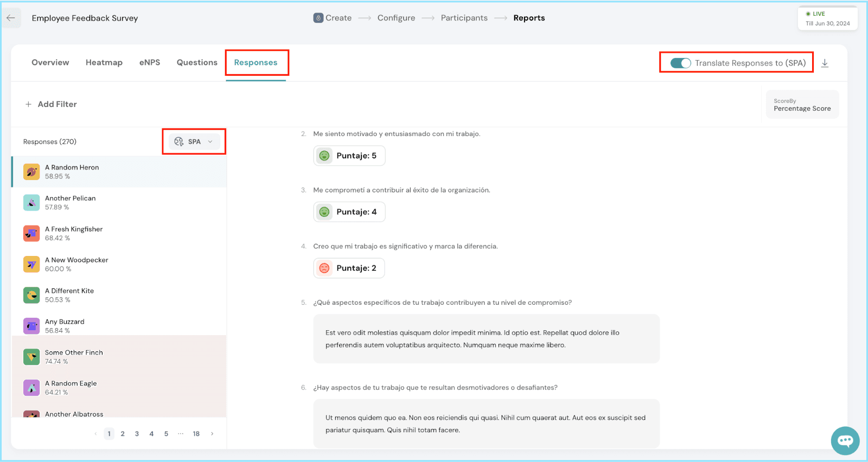
Task: Click the Add Filter button
Action: (51, 104)
